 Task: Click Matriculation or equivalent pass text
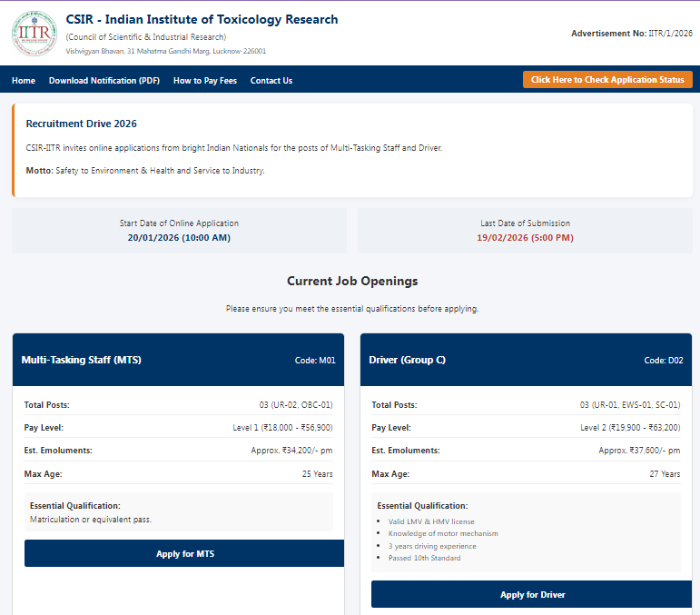point(91,520)
